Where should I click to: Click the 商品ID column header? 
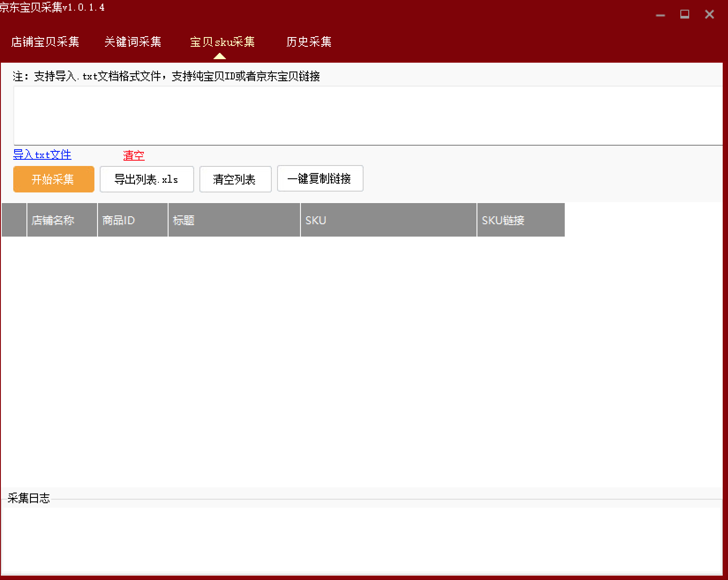[133, 220]
